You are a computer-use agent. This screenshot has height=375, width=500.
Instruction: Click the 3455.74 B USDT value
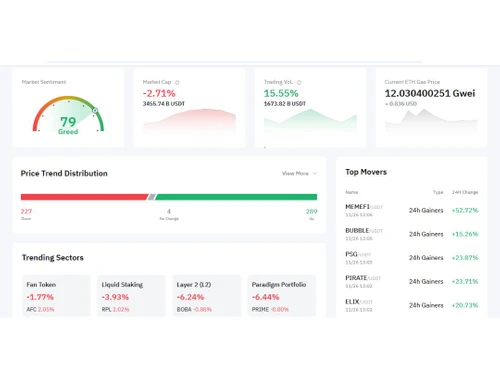pyautogui.click(x=164, y=104)
